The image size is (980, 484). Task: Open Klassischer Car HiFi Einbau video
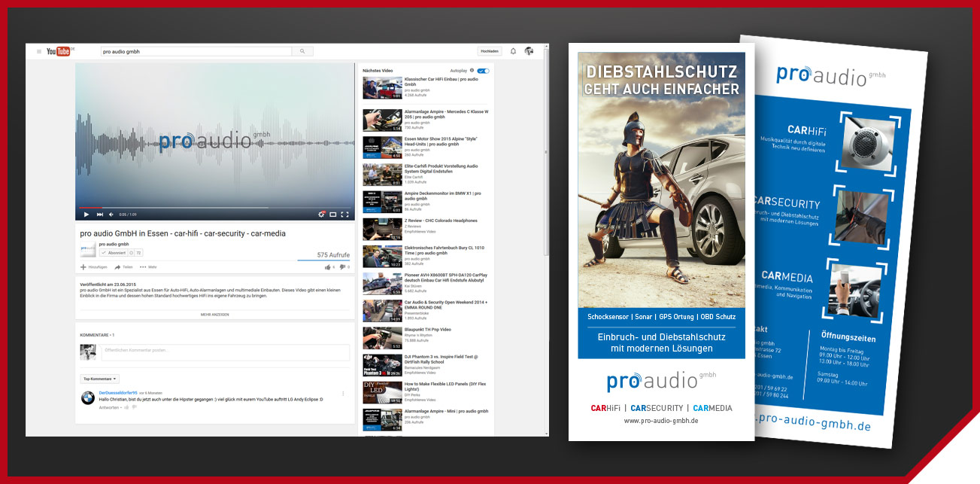[425, 87]
